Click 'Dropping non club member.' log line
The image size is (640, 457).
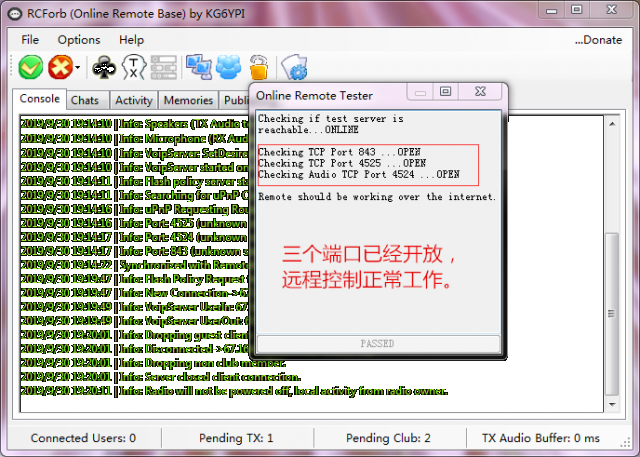coord(153,363)
